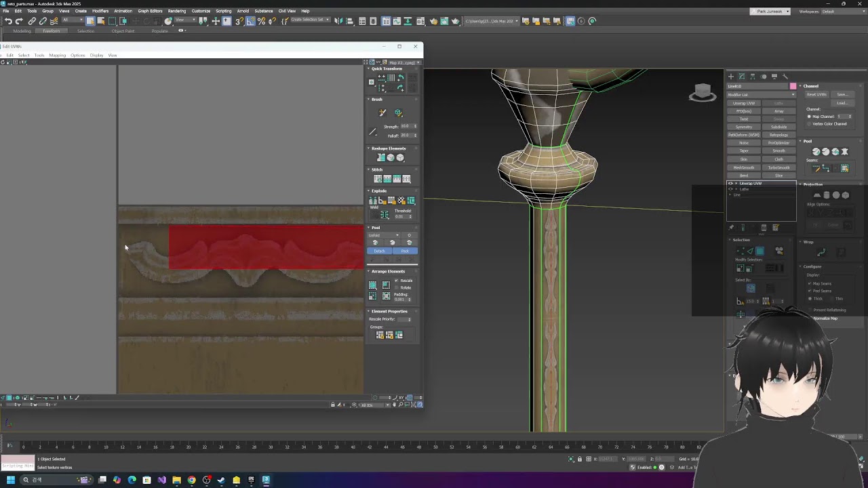Open the Utilities wrench tab
This screenshot has width=868, height=488.
785,77
